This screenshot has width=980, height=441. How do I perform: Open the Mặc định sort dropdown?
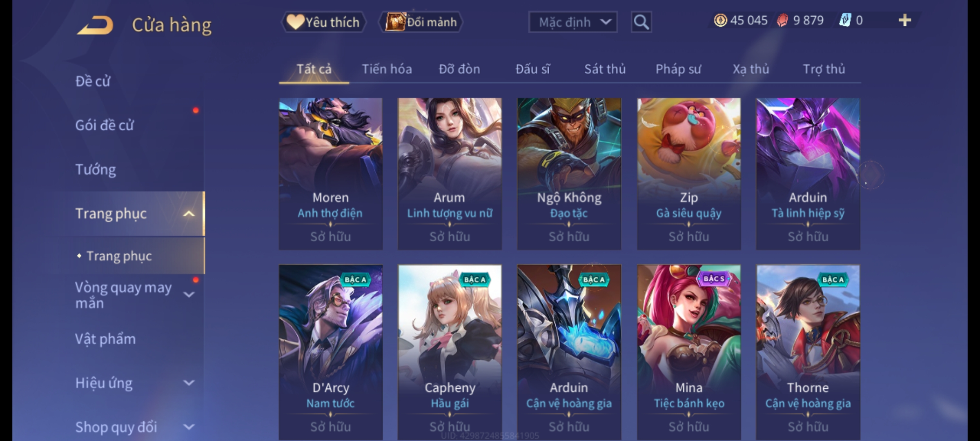572,22
